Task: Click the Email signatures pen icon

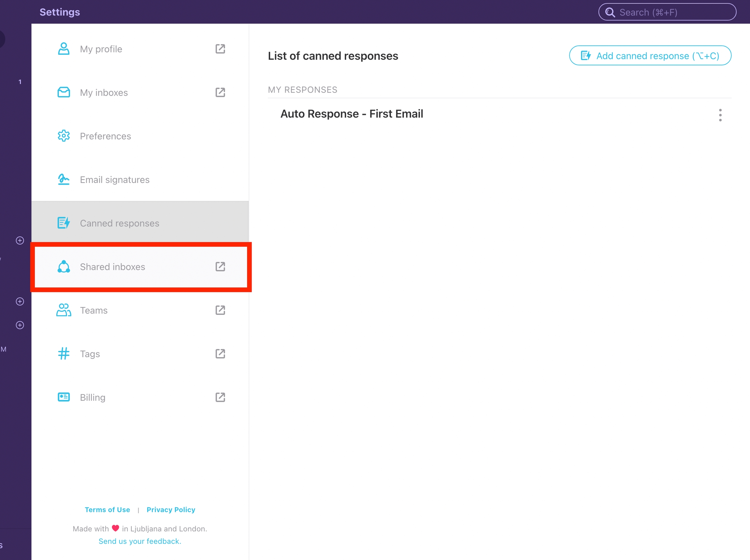Action: pos(63,179)
